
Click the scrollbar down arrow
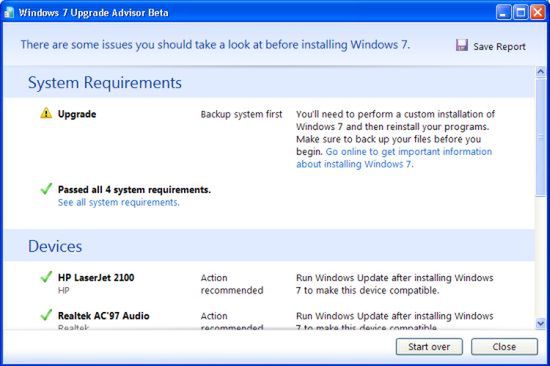pos(541,323)
